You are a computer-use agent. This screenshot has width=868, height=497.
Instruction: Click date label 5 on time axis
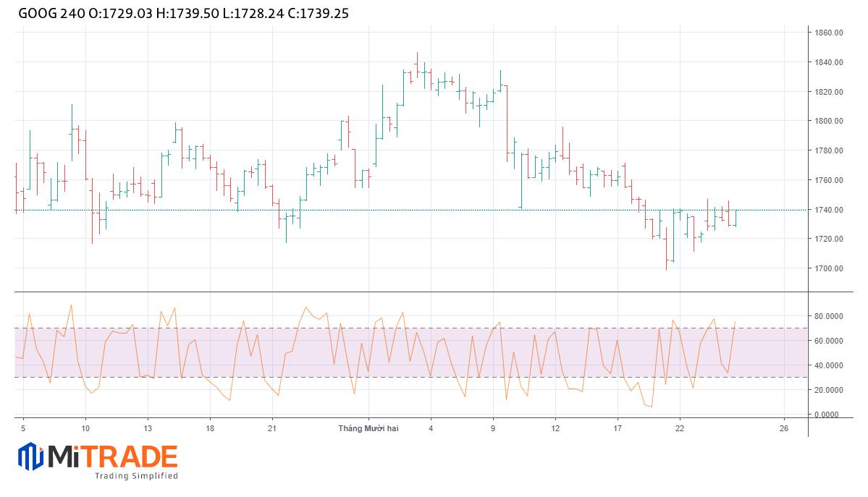23,428
